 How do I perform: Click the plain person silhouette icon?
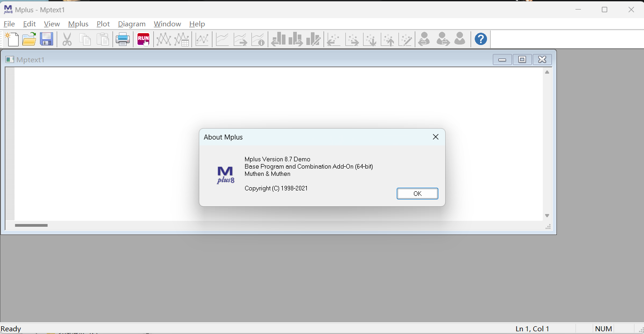460,40
